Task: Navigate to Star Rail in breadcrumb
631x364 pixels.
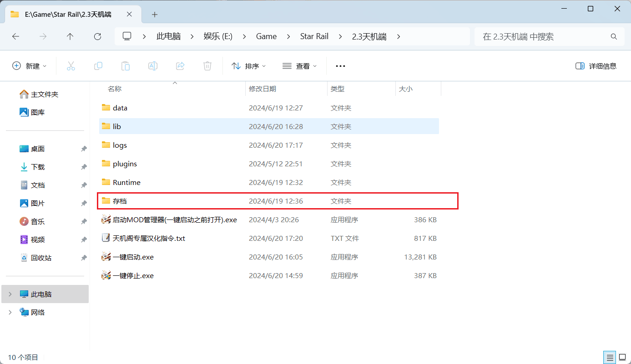Action: coord(314,37)
